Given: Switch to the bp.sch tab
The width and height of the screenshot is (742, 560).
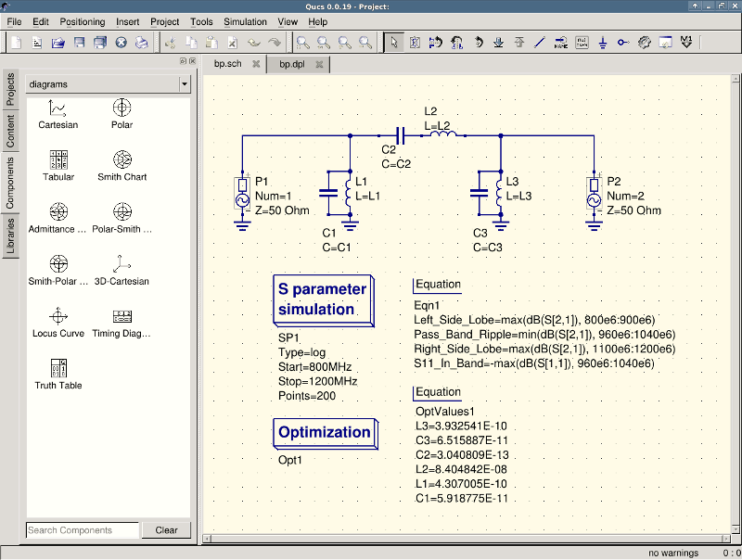Looking at the screenshot, I should 228,64.
